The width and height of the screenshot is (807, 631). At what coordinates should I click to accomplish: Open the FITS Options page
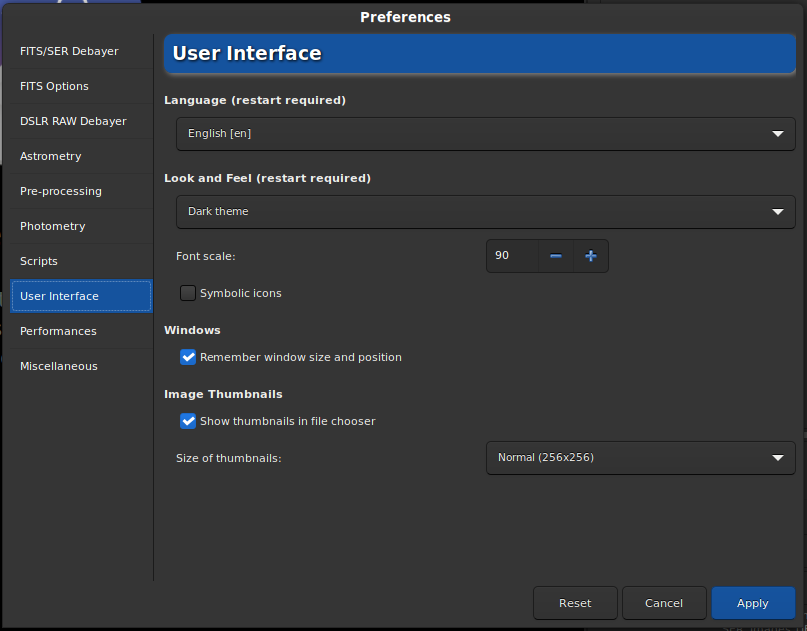click(81, 86)
